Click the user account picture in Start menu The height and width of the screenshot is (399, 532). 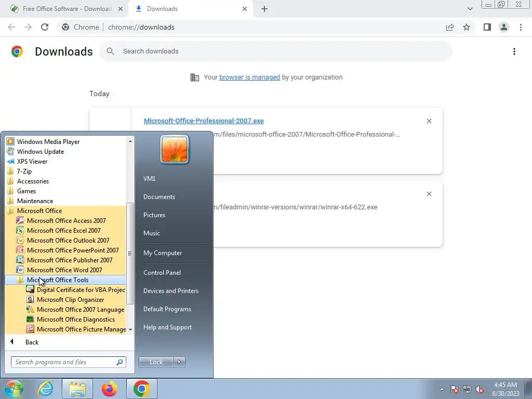point(175,149)
